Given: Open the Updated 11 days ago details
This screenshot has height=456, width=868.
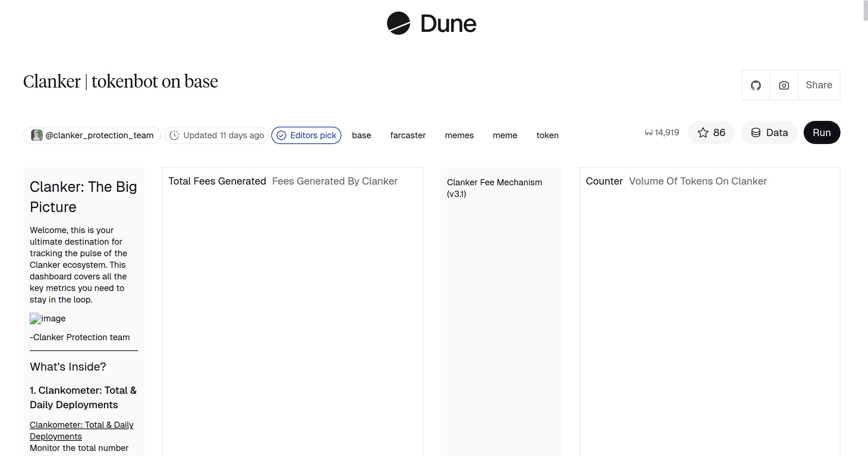Looking at the screenshot, I should (216, 135).
